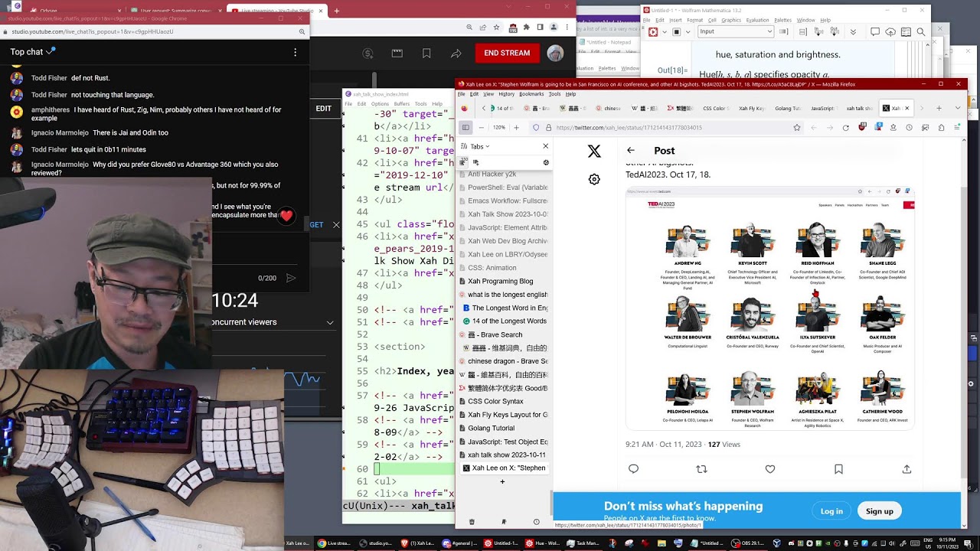Select 'xah talk show 2023-10-11' sidebar tab
Viewport: 980px width, 551px height.
pos(503,455)
